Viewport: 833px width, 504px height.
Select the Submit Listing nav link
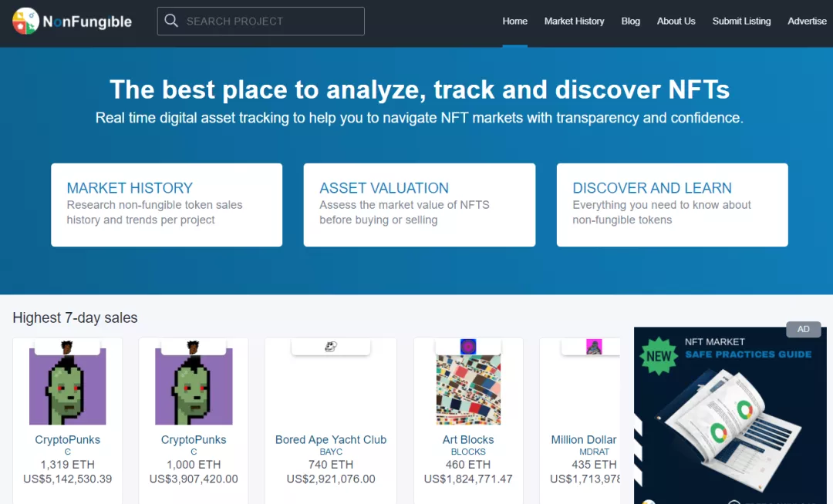coord(741,22)
